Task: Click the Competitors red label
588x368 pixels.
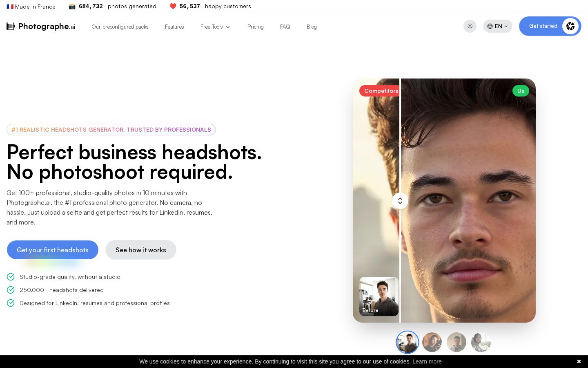Action: tap(380, 91)
